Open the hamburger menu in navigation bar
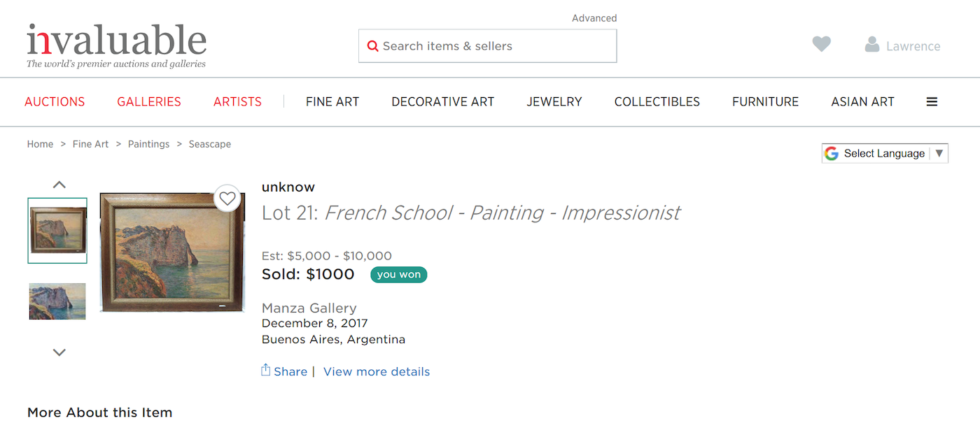This screenshot has height=430, width=980. pos(932,101)
